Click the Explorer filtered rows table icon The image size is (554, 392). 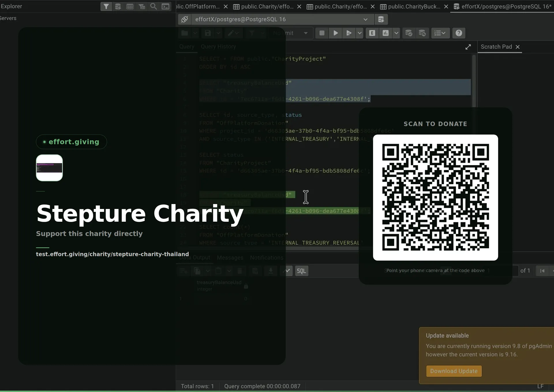142,6
